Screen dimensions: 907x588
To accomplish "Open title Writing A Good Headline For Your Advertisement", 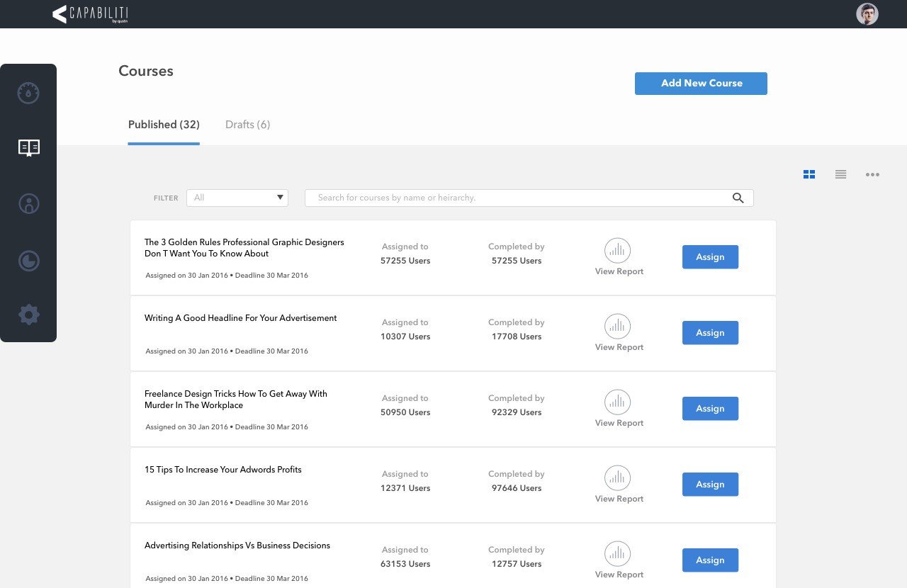I will [240, 318].
